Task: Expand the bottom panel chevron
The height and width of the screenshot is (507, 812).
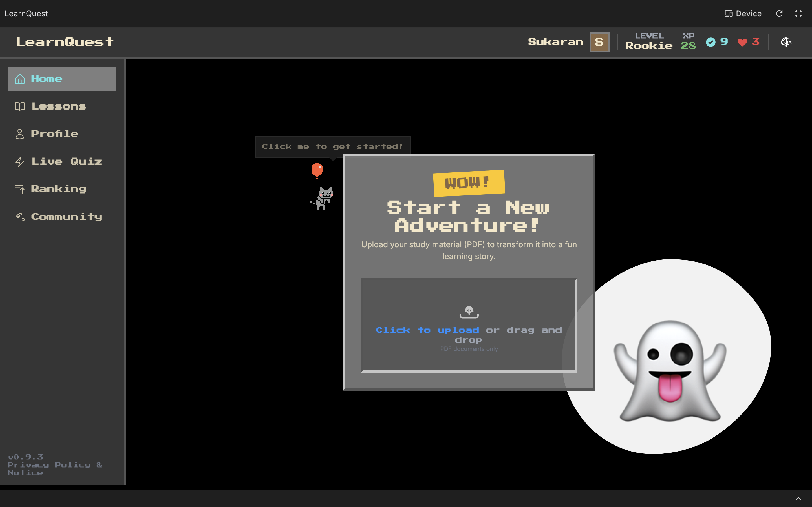Action: (x=798, y=499)
